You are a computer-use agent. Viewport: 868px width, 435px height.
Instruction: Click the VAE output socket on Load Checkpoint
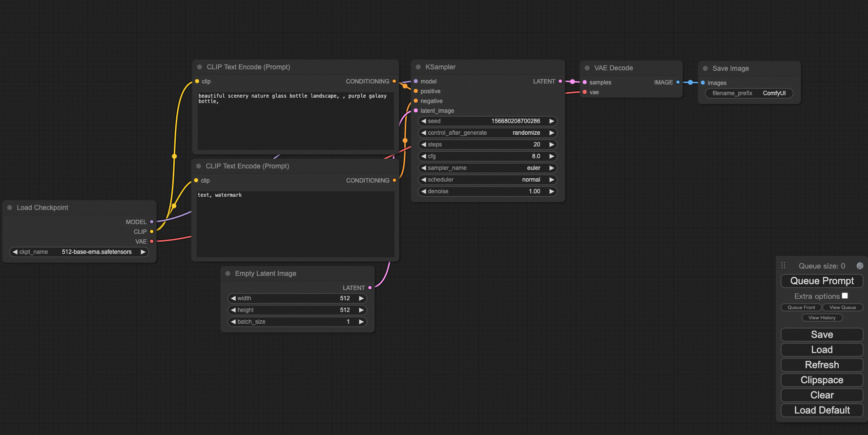pyautogui.click(x=152, y=241)
